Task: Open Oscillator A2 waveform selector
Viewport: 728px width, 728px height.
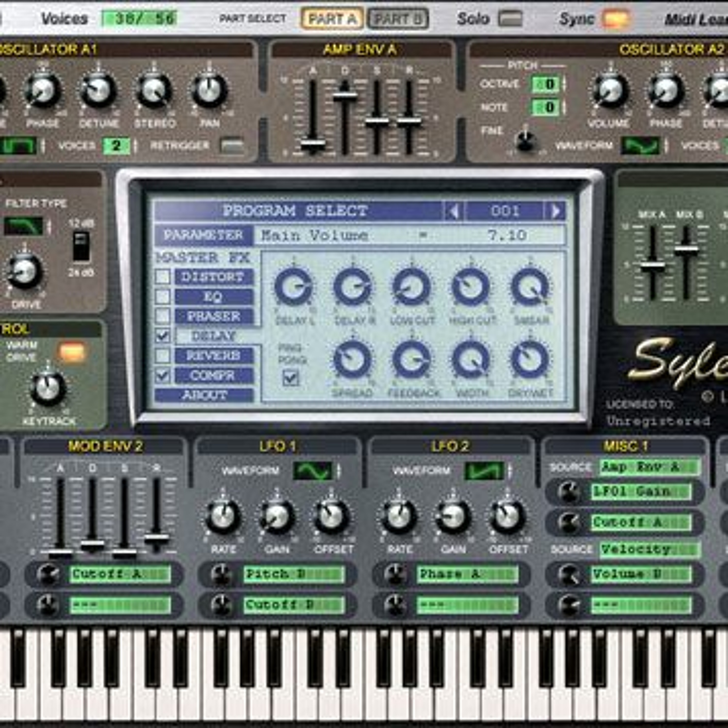Action: 641,146
